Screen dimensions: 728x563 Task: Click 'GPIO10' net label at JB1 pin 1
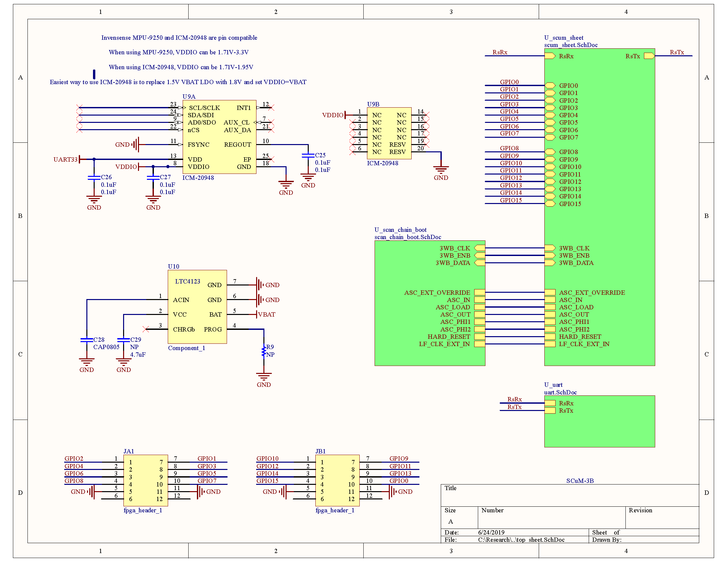(268, 459)
